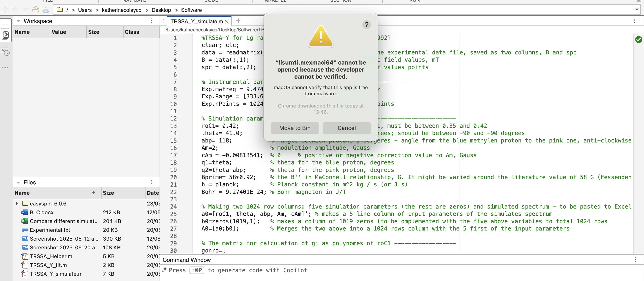Screen dimensions: 644x281
Task: Expand chevron after Desktop in path
Action: 176,10
